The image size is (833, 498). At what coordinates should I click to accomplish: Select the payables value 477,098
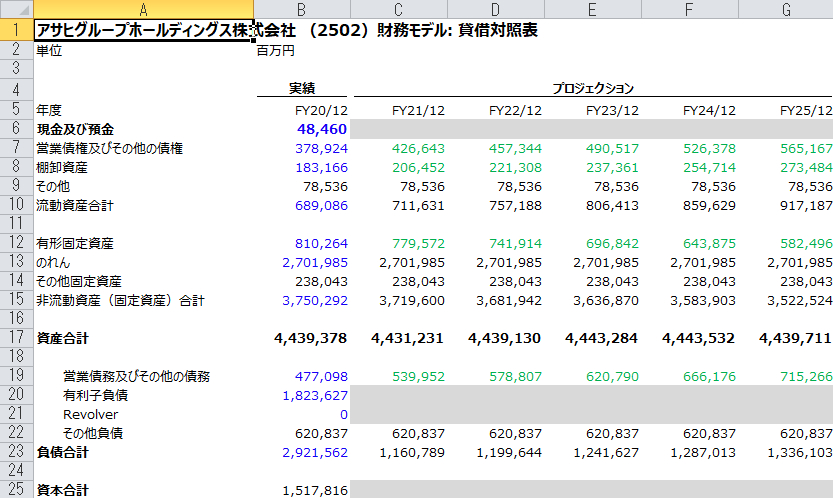click(321, 376)
